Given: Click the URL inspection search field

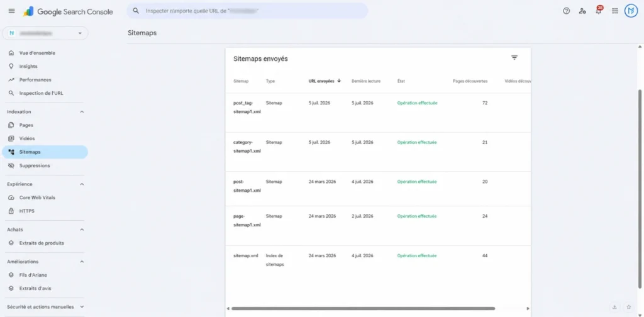Looking at the screenshot, I should (x=247, y=11).
